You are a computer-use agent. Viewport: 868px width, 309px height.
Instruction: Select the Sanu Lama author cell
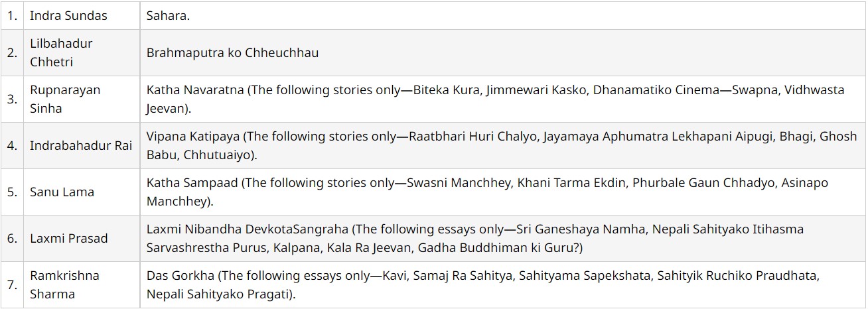(x=62, y=192)
